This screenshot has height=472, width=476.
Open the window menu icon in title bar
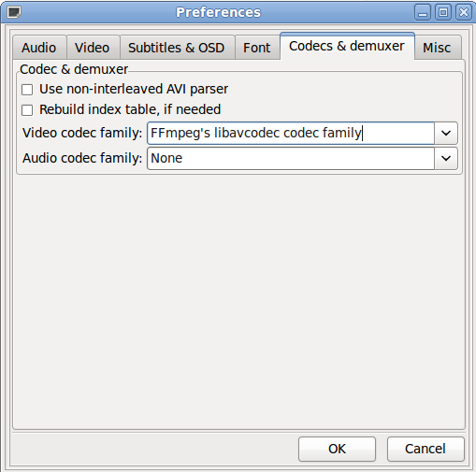pos(14,12)
